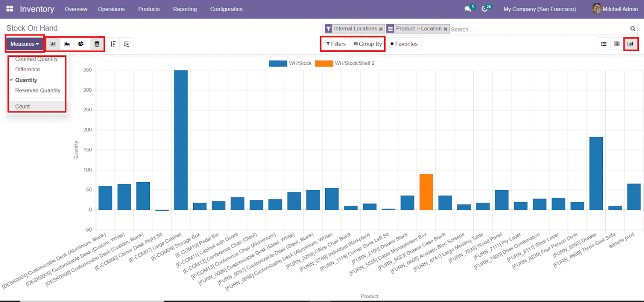
Task: Toggle the stacked chart option
Action: pos(96,43)
